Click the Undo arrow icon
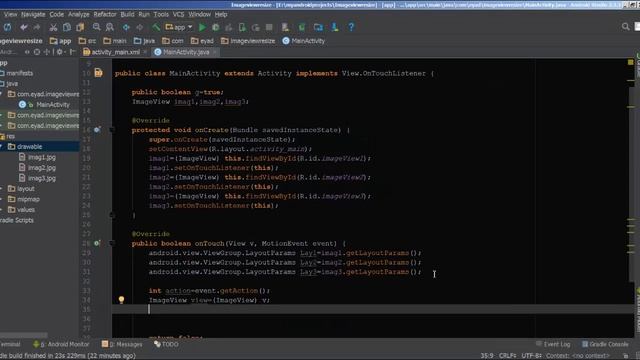Image resolution: width=640 pixels, height=360 pixels. click(24, 27)
